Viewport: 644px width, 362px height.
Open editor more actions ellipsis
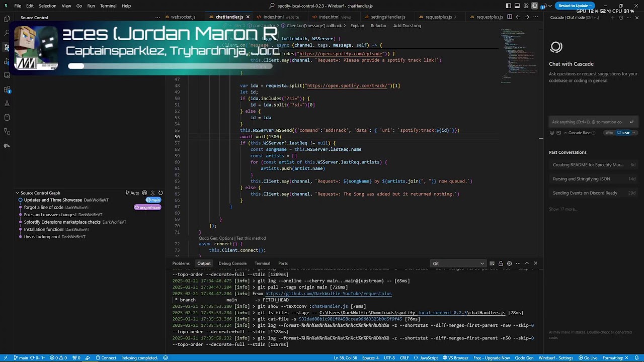point(535,17)
